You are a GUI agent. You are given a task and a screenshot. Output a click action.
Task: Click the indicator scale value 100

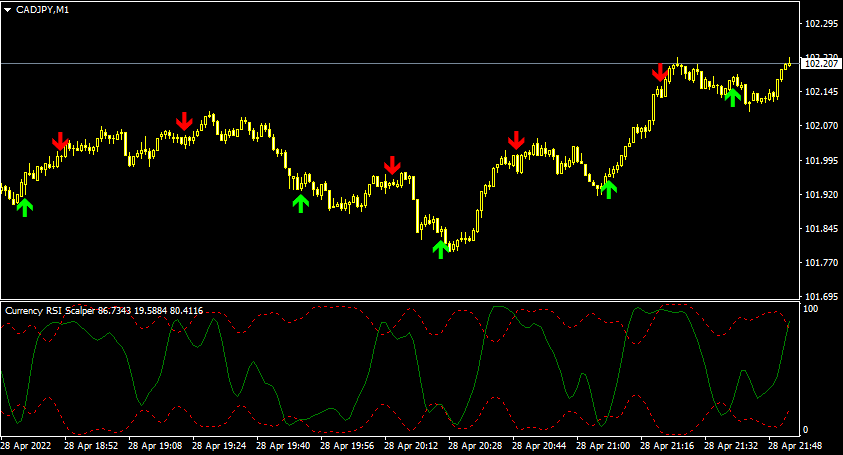click(812, 311)
